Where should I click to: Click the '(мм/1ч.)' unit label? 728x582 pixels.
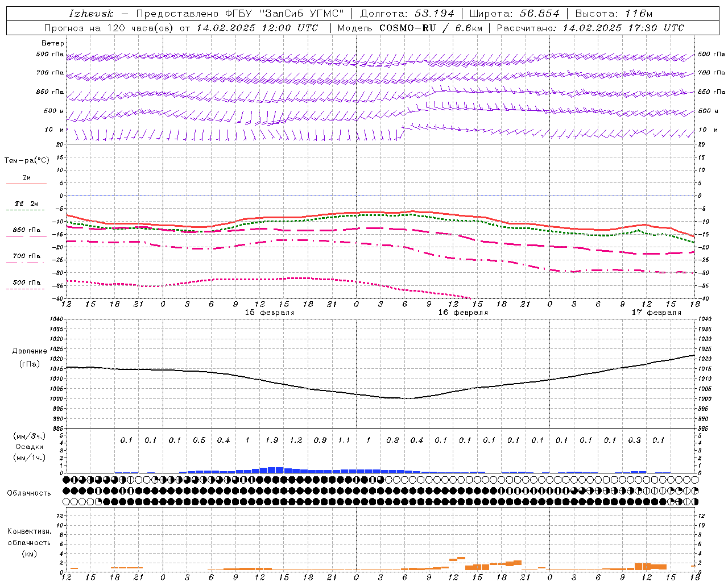click(x=30, y=458)
